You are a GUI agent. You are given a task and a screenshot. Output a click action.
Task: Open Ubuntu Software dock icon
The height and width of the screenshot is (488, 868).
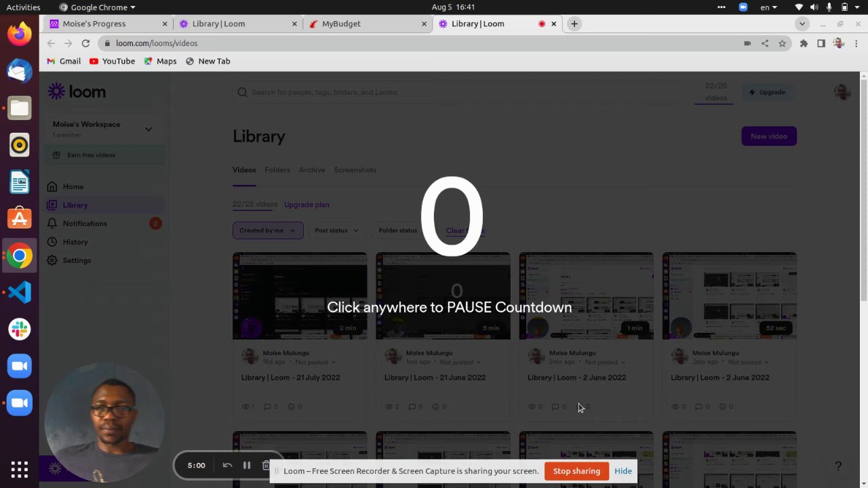(x=20, y=218)
